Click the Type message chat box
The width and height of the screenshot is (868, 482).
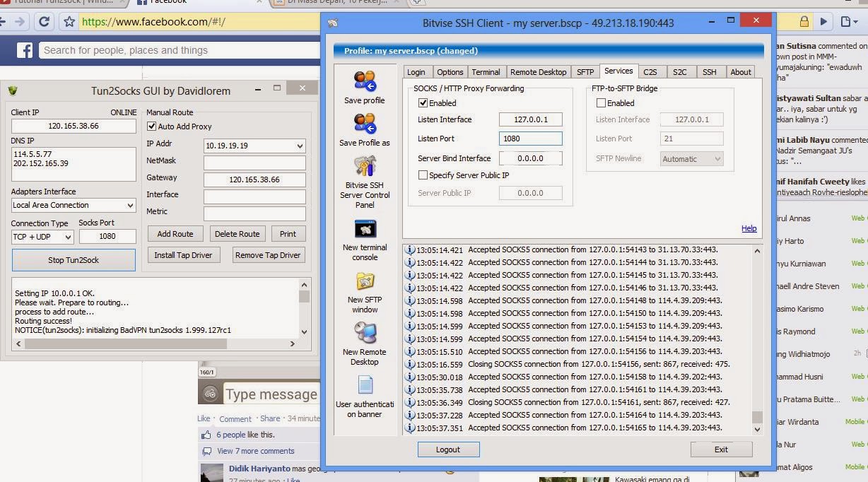point(271,394)
